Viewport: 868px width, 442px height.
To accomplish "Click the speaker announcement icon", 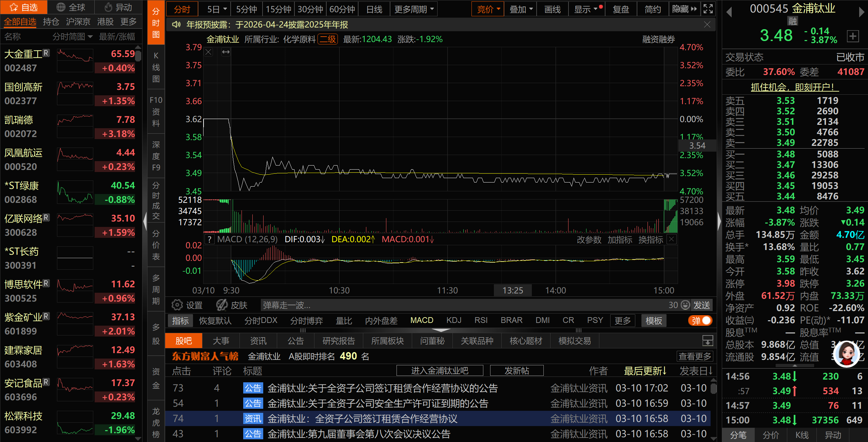I will (176, 25).
